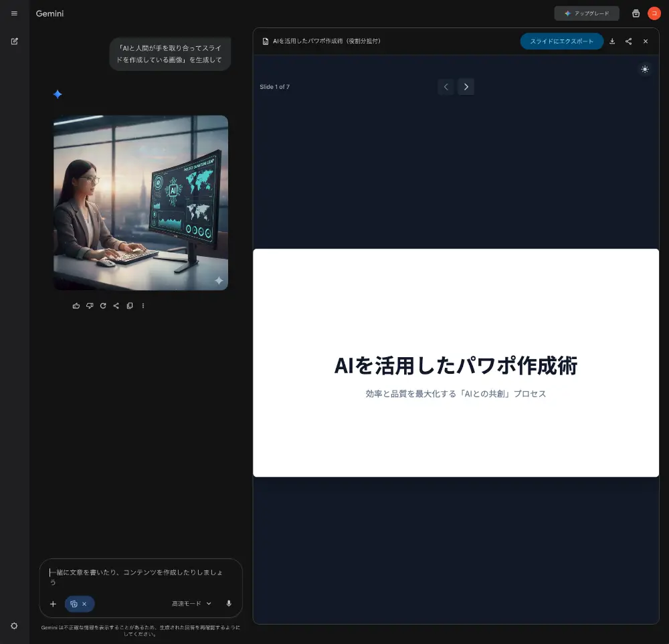Click スライドにエクスポート button
The image size is (669, 644).
(561, 41)
